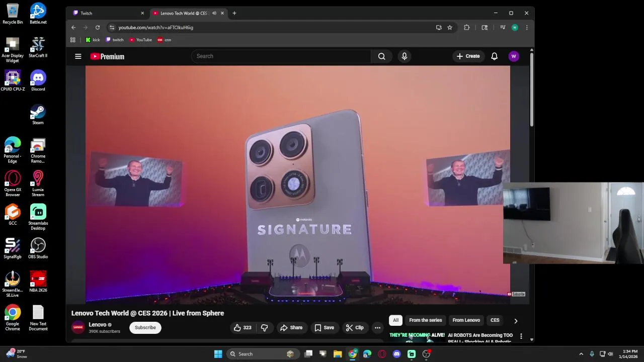The width and height of the screenshot is (644, 362).
Task: Dislike the video with thumbs down
Action: pos(264,328)
